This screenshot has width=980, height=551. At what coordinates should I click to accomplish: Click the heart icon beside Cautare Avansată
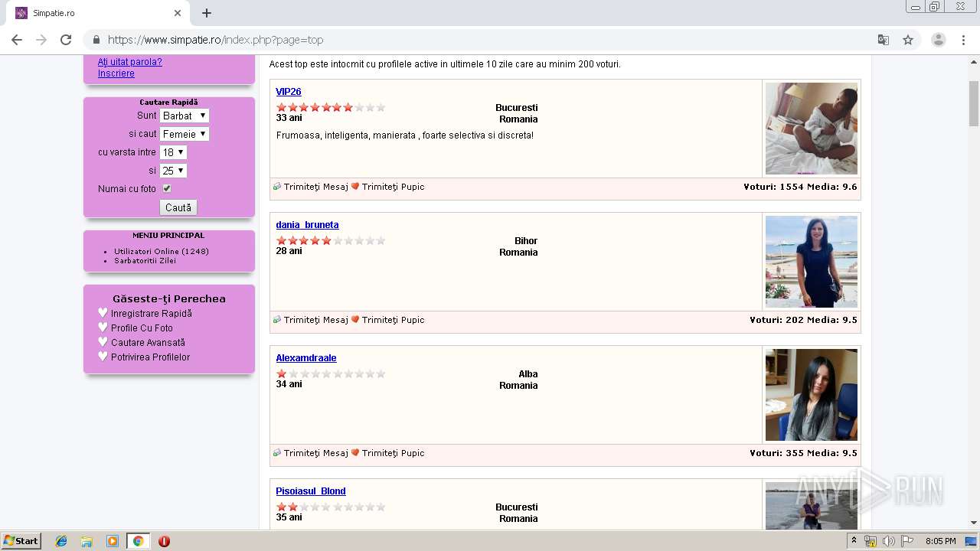click(x=103, y=342)
